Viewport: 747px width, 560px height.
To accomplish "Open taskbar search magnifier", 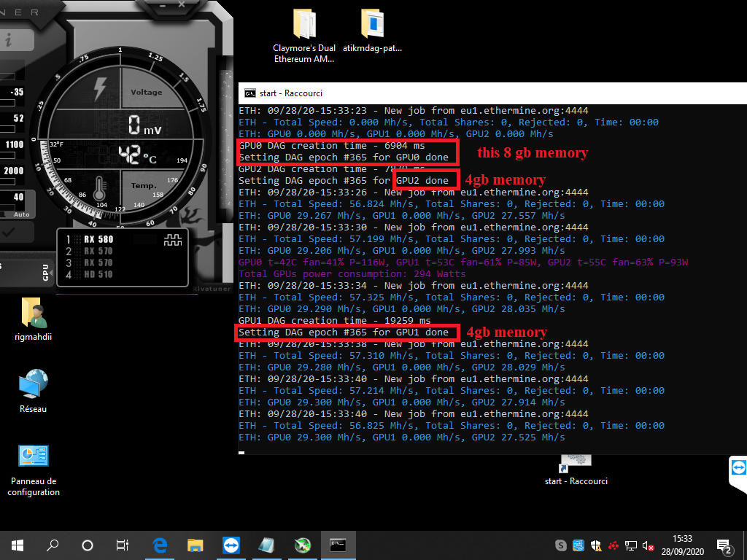I will [53, 545].
